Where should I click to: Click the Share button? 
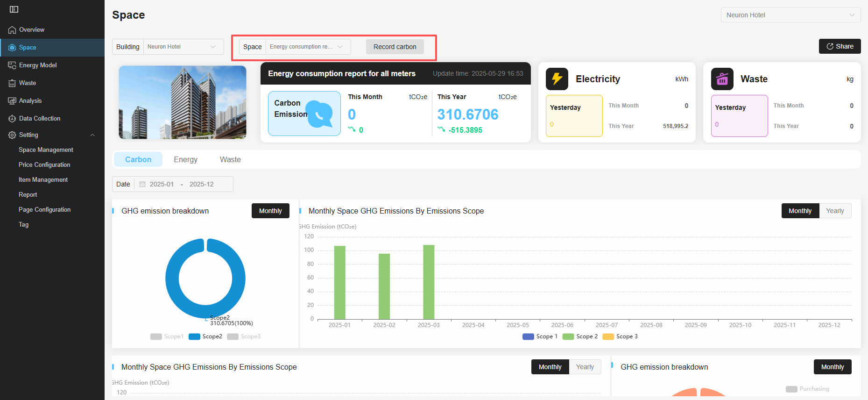point(840,46)
